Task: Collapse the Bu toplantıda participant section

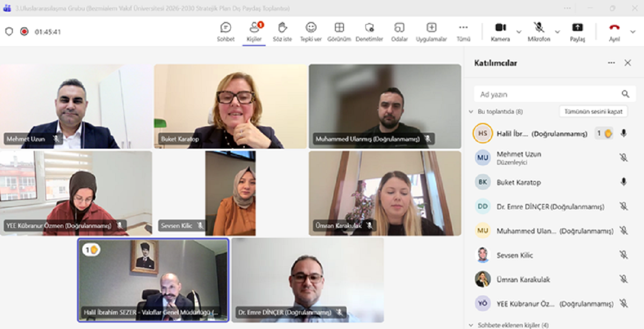Action: tap(471, 112)
